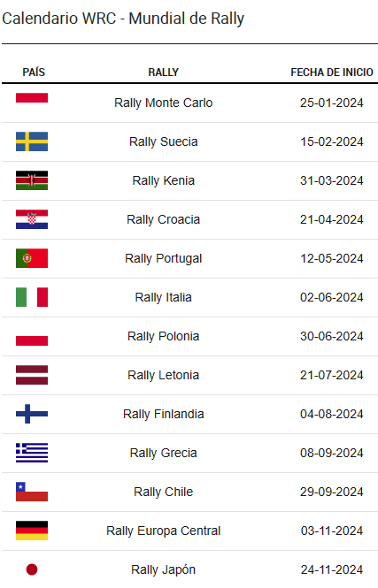This screenshot has width=378, height=588.
Task: Click the Greece flag icon
Action: [32, 453]
